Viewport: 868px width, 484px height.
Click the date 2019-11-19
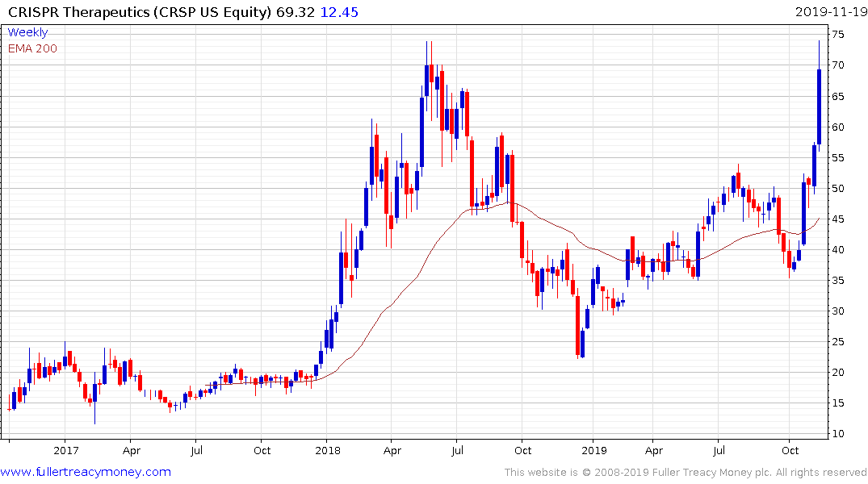pos(831,11)
